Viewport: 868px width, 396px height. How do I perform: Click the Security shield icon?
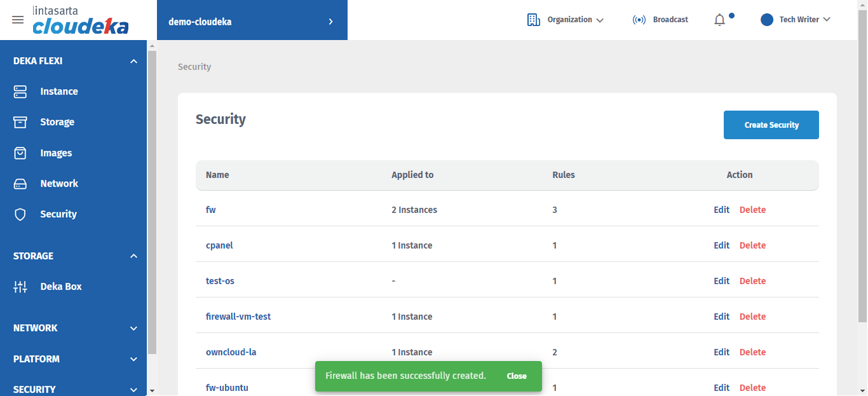pyautogui.click(x=20, y=214)
